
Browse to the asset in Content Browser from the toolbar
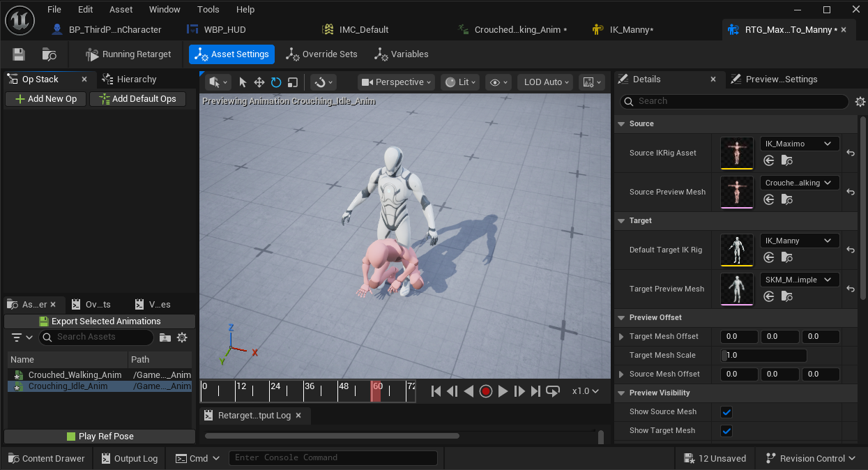[50, 54]
